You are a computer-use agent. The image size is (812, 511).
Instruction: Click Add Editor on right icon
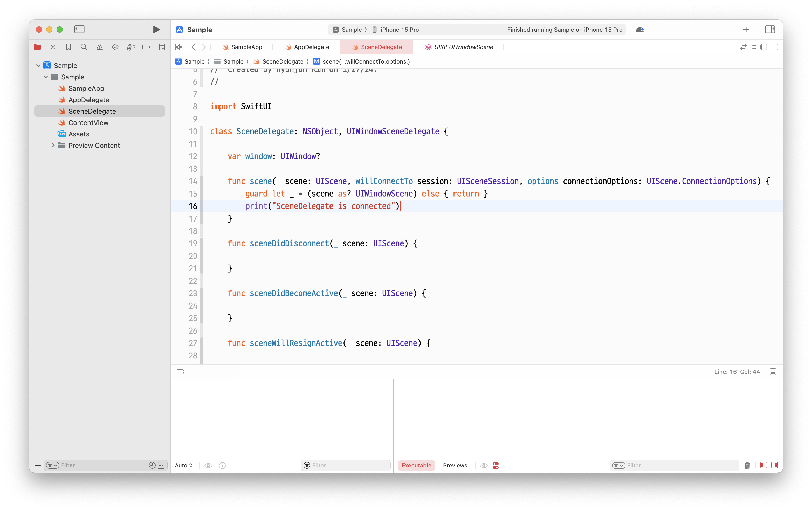[775, 47]
